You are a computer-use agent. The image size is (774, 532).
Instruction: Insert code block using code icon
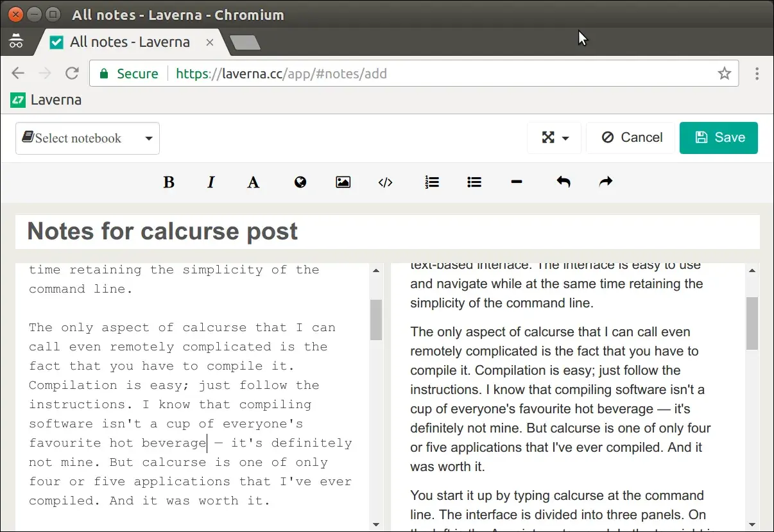point(385,182)
